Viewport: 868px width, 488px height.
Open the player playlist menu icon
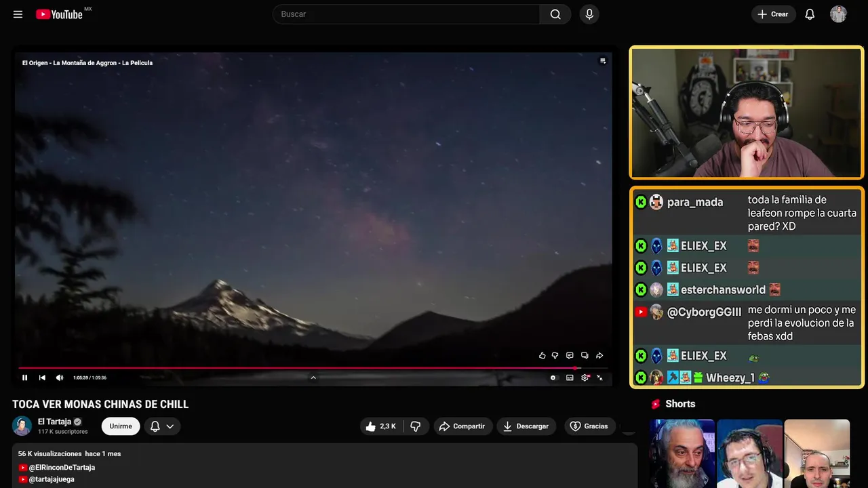602,61
